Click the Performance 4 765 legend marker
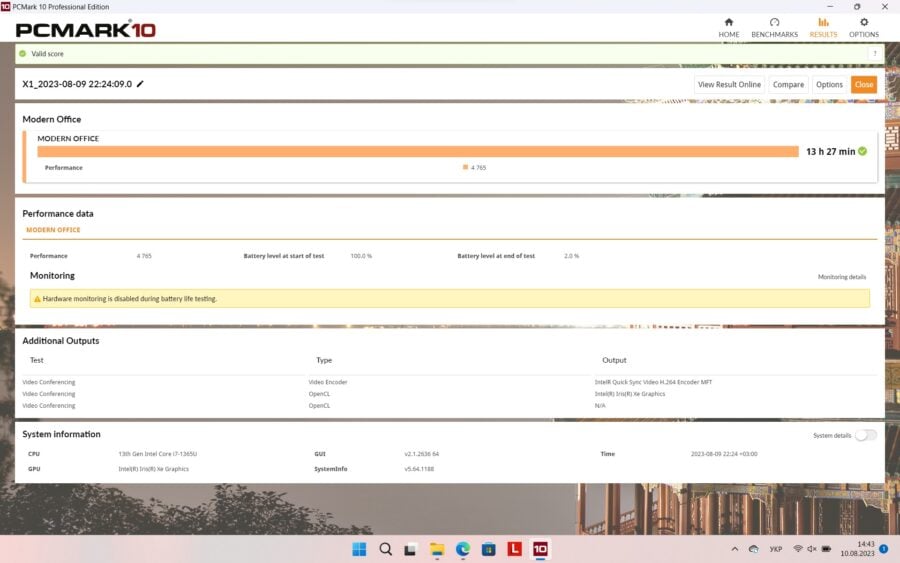Screen dimensions: 900x563 coord(465,167)
